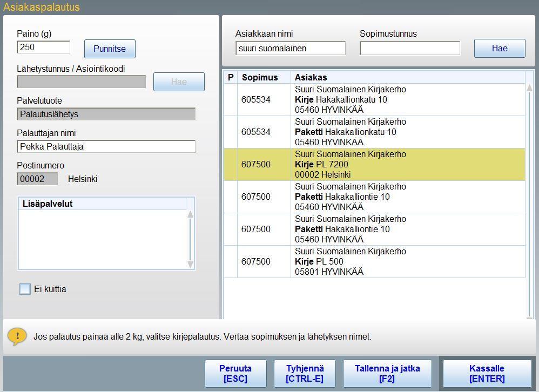This screenshot has width=539, height=392.
Task: Select the Kirje PL 500 05801 HYVINKÄÄ row
Action: click(374, 261)
